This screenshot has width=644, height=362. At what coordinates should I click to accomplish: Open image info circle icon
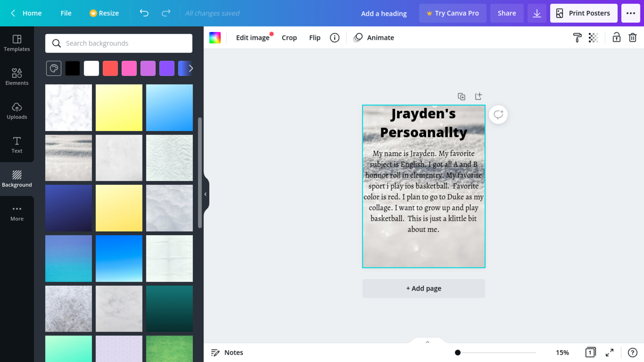point(335,38)
